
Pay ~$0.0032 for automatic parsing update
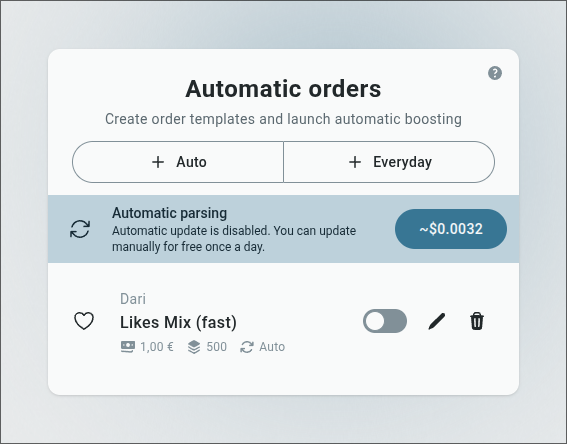click(x=451, y=229)
